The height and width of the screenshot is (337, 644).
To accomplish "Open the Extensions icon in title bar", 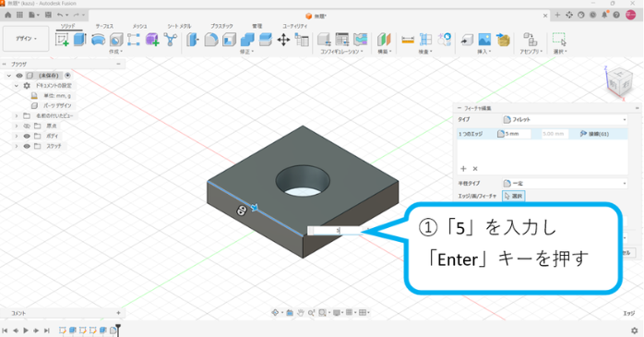I will [569, 15].
